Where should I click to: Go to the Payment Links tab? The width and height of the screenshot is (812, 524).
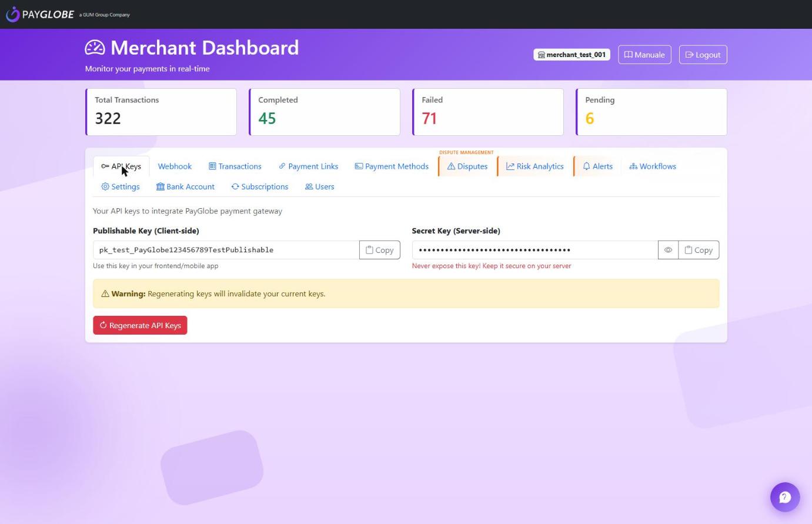click(308, 166)
